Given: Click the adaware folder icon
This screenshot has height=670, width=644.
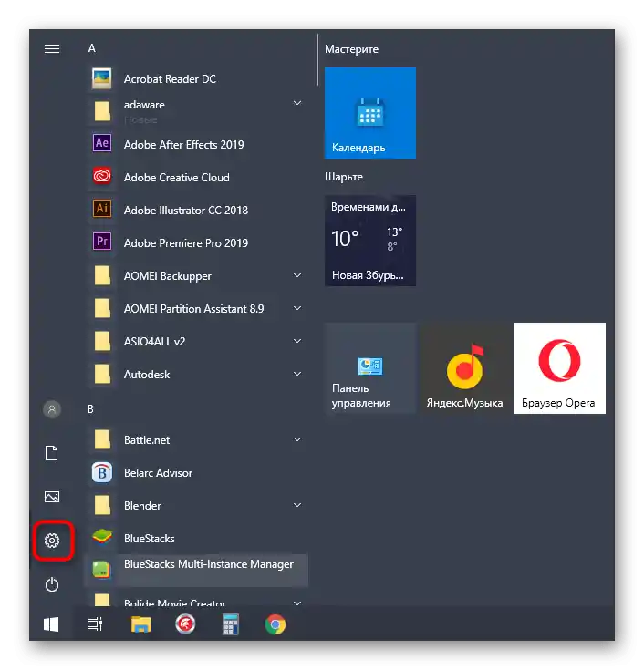Looking at the screenshot, I should (x=102, y=111).
